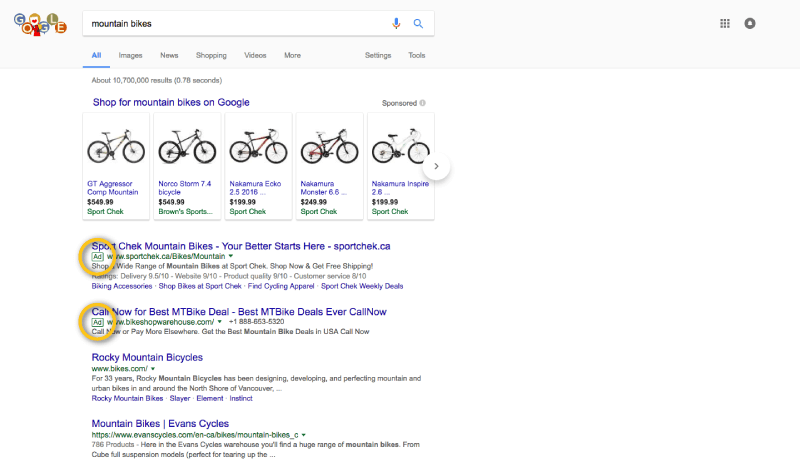Open Biking Accessories sitelink
800x472 pixels.
(x=122, y=286)
